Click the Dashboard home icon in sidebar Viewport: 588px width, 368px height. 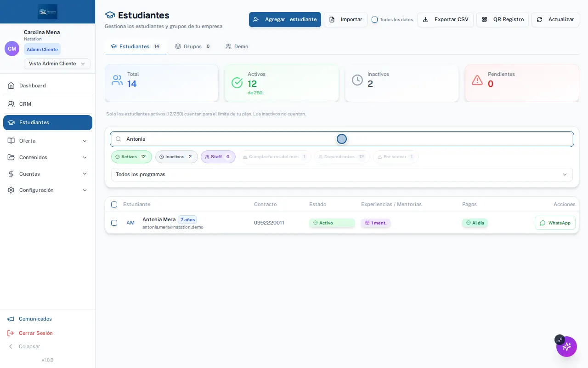click(x=11, y=86)
